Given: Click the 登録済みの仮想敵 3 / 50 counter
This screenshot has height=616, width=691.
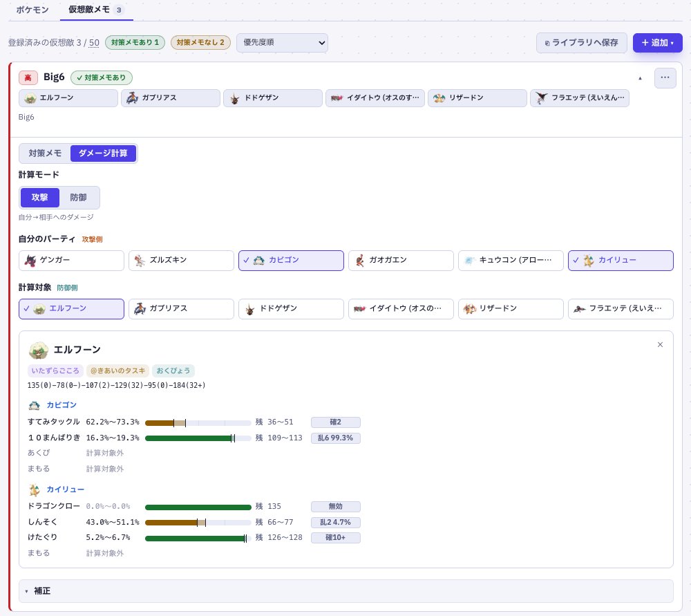Looking at the screenshot, I should [53, 43].
